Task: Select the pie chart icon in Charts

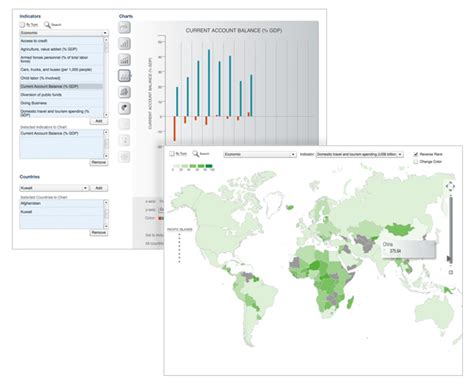Action: coord(124,108)
